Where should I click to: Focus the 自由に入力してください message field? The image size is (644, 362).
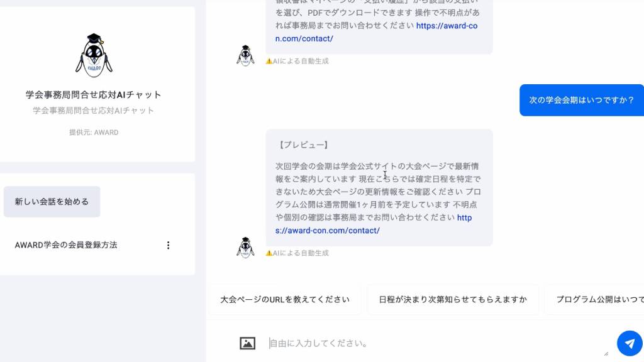434,343
